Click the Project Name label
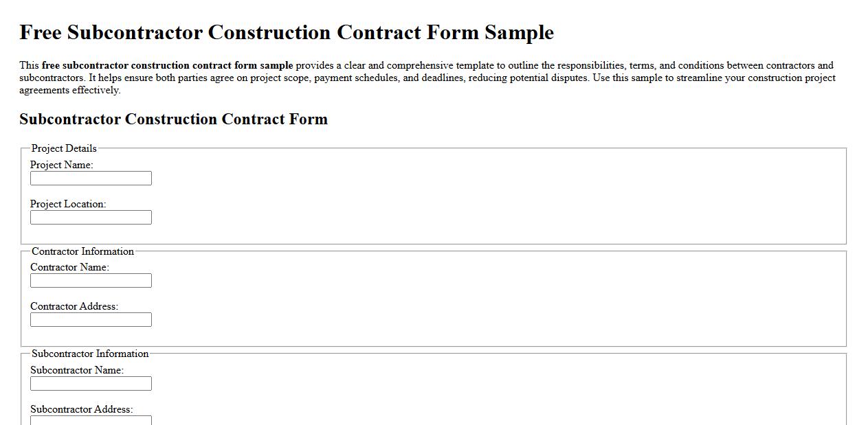The width and height of the screenshot is (868, 425). point(61,165)
